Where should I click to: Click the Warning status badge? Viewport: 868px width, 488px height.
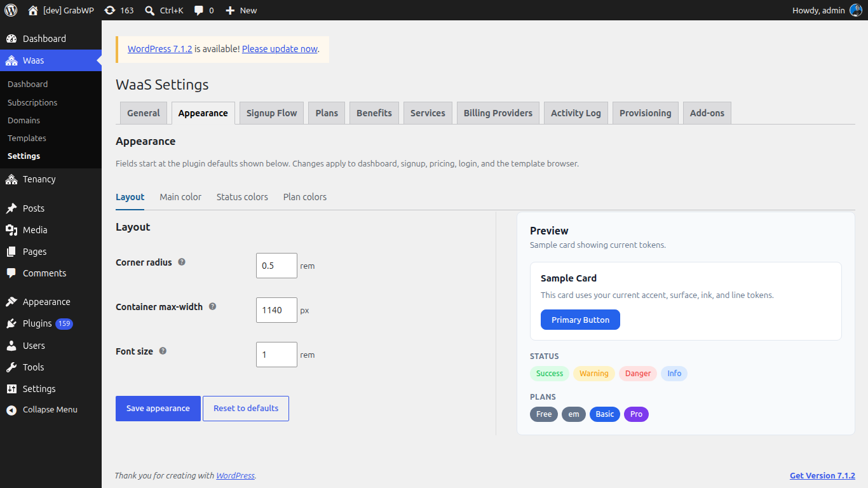click(x=594, y=374)
